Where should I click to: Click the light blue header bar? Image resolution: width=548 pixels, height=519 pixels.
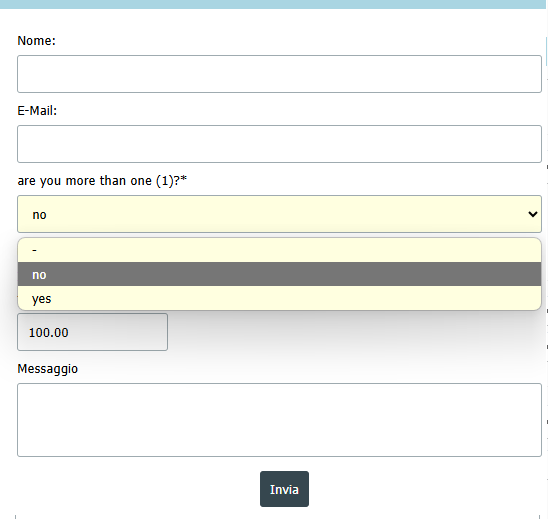point(273,4)
